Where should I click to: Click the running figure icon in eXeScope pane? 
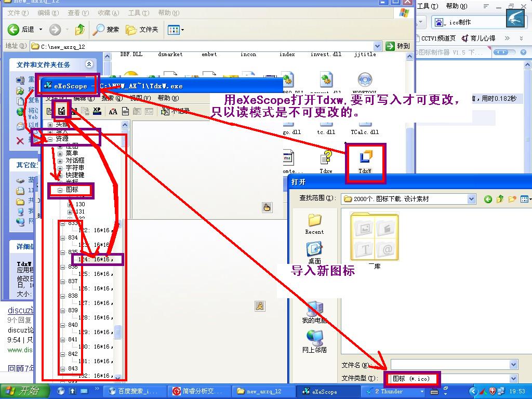point(260,306)
